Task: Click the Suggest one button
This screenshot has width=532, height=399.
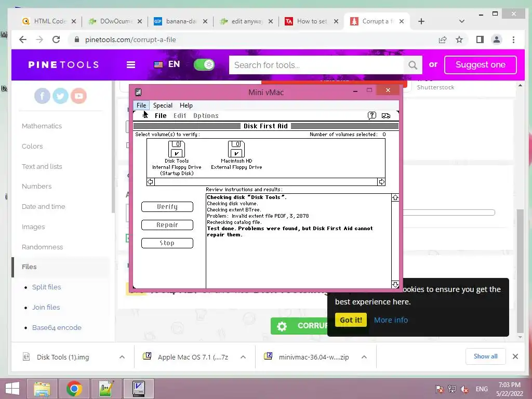Action: pyautogui.click(x=481, y=65)
